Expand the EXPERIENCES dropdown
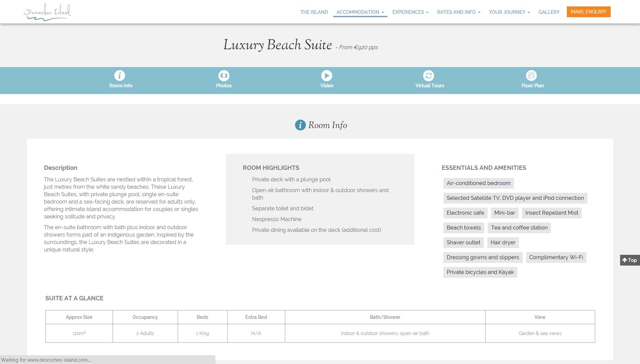Screen dimensions: 640x364 click(410, 12)
